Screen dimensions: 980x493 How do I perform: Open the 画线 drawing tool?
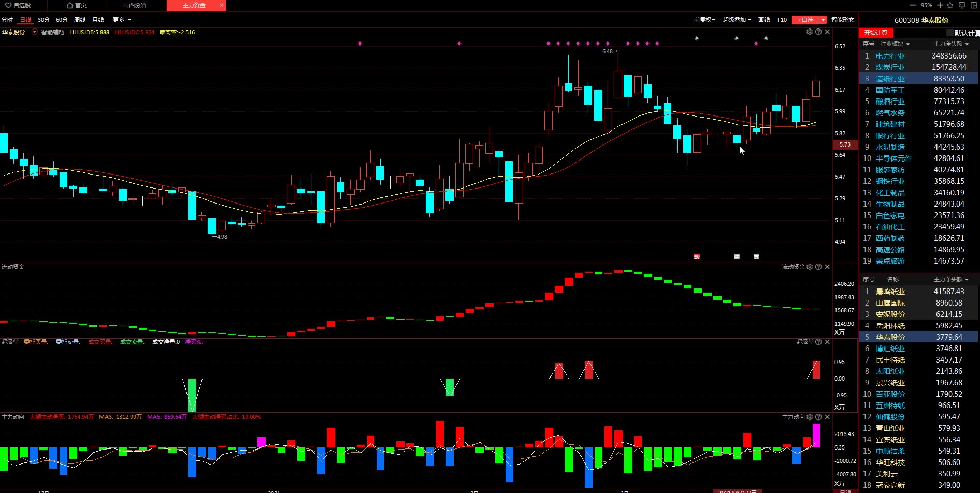[x=764, y=20]
